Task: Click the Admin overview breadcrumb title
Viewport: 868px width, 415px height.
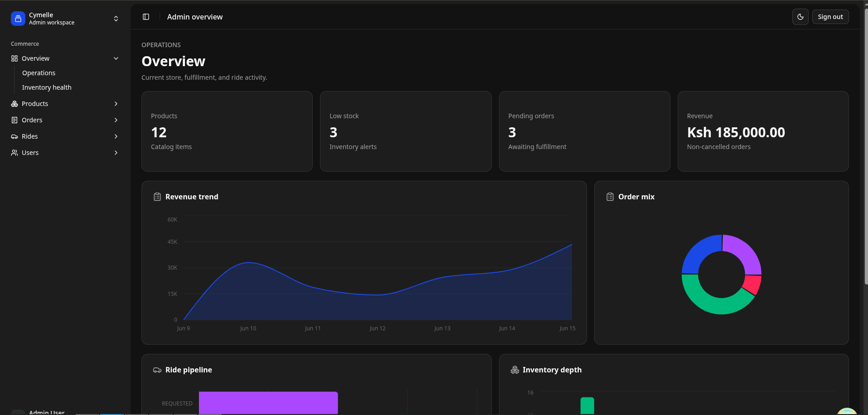Action: coord(195,17)
